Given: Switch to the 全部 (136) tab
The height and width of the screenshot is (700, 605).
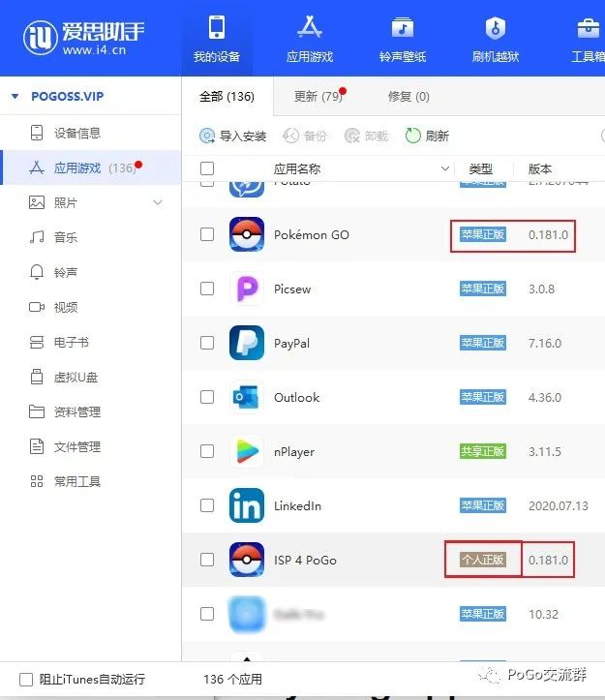Looking at the screenshot, I should [x=227, y=97].
